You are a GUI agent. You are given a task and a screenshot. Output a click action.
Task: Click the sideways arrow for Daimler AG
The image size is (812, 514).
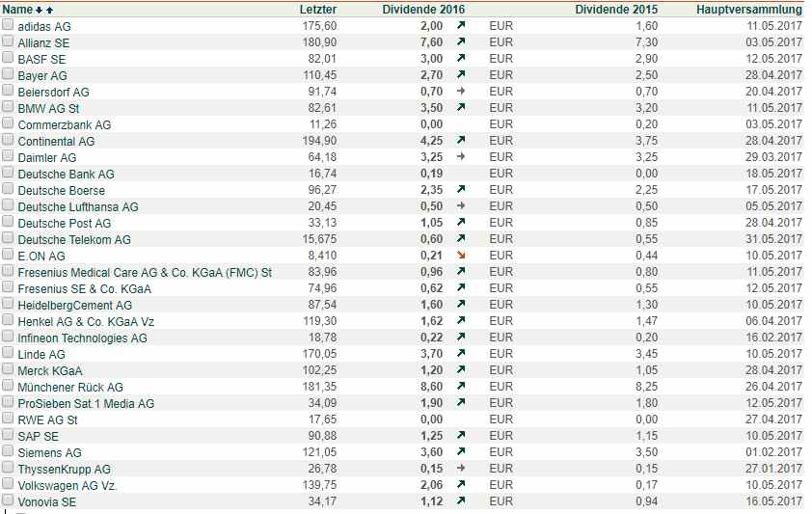pyautogui.click(x=461, y=157)
